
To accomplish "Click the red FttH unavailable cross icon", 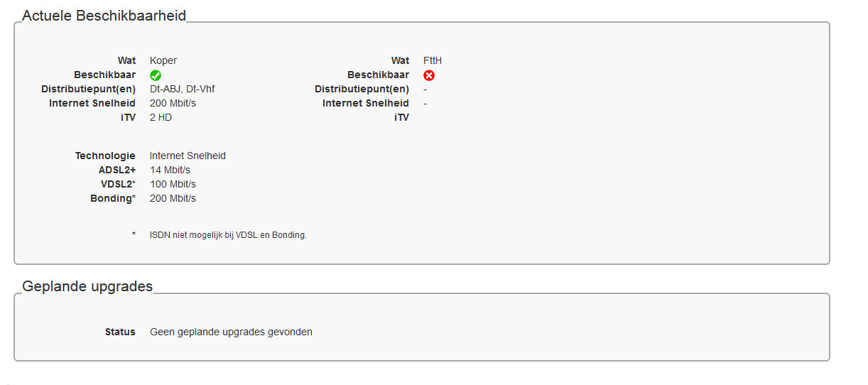I will click(429, 75).
